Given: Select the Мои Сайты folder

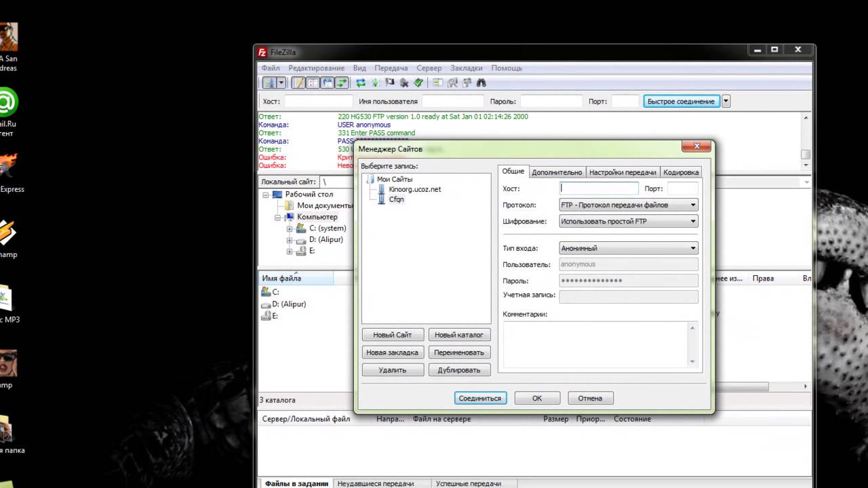Looking at the screenshot, I should (x=394, y=179).
